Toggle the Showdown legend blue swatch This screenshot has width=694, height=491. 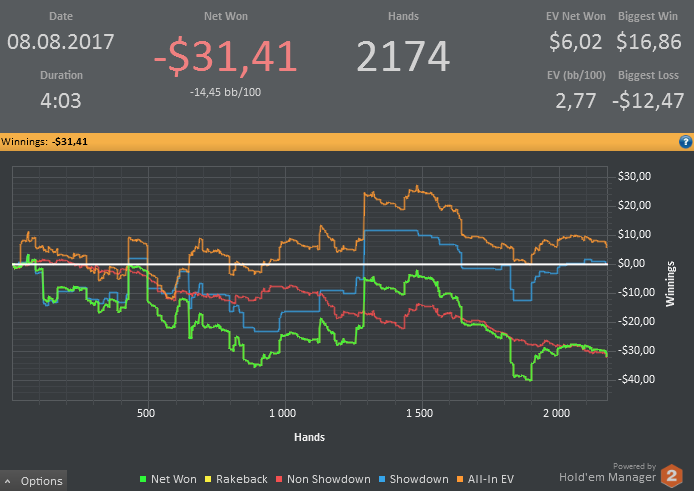point(382,479)
